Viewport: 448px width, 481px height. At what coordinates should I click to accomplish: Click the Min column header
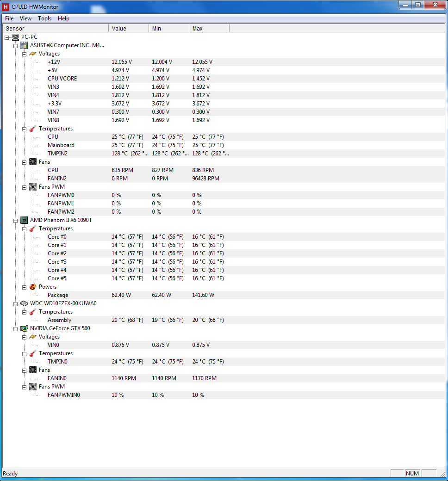pyautogui.click(x=169, y=28)
